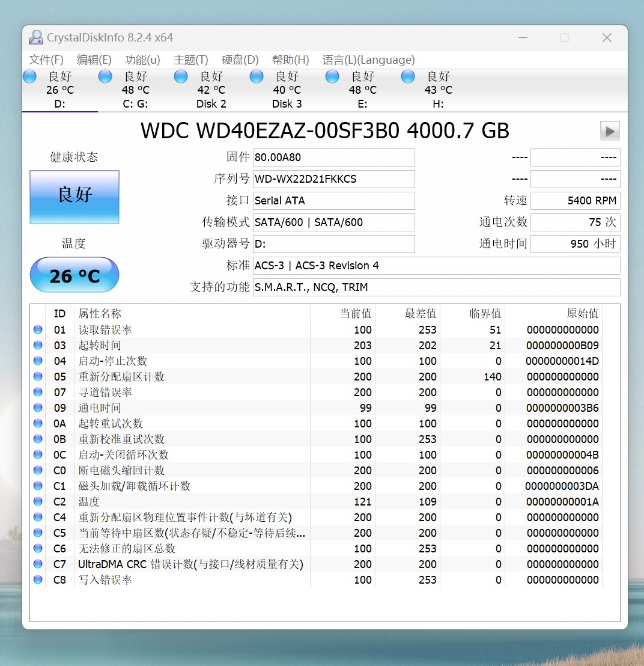Switch to E: drive tab label

tap(362, 103)
